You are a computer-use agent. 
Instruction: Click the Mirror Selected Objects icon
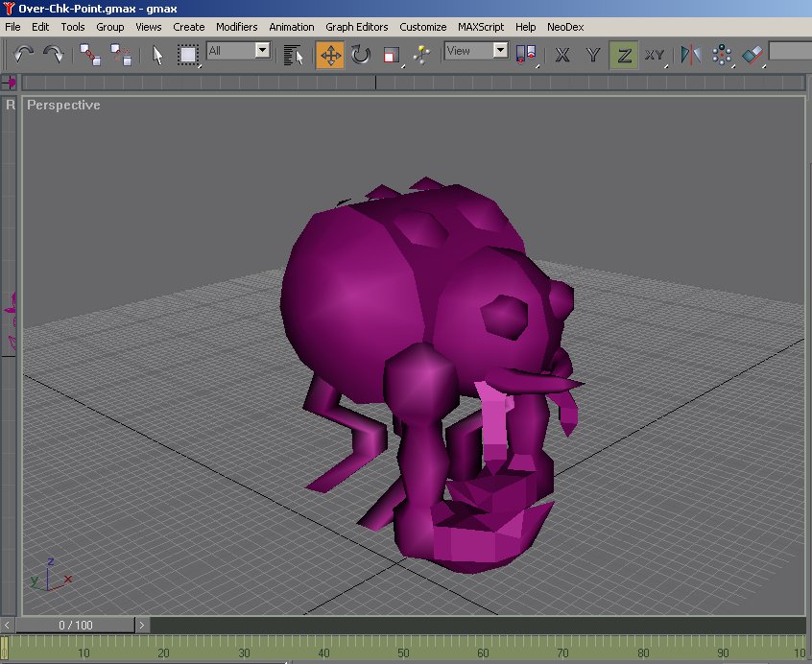[691, 55]
